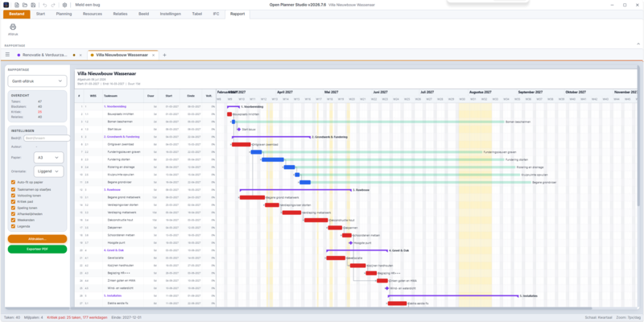This screenshot has height=322, width=644.
Task: Open the Resources ribbon tab
Action: (93, 14)
